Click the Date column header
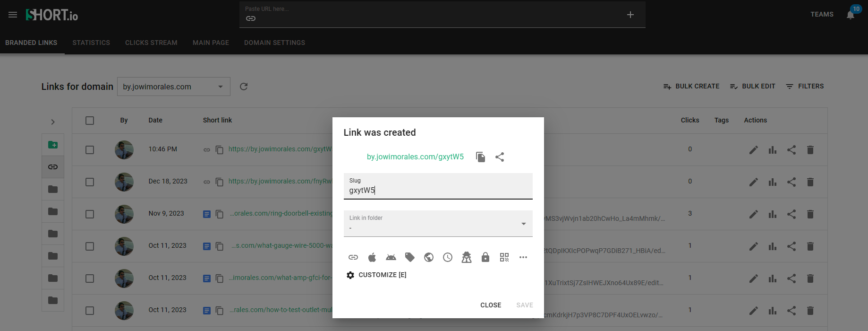This screenshot has height=331, width=868. pyautogui.click(x=155, y=121)
